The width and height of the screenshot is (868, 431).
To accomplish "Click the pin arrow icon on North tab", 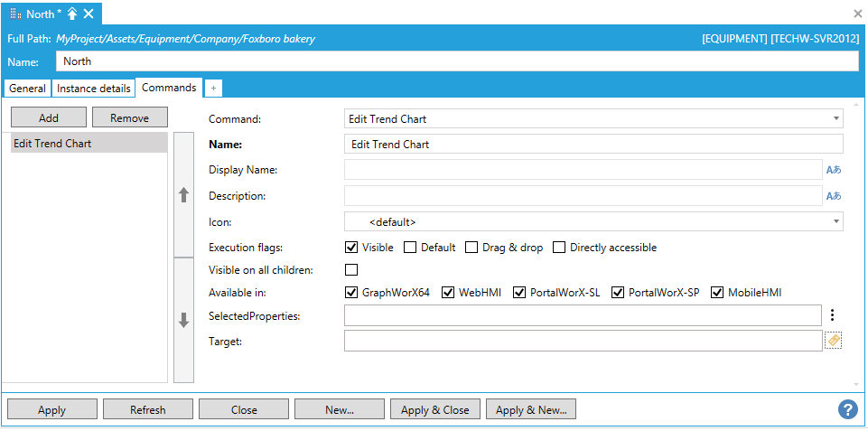I will tap(72, 14).
